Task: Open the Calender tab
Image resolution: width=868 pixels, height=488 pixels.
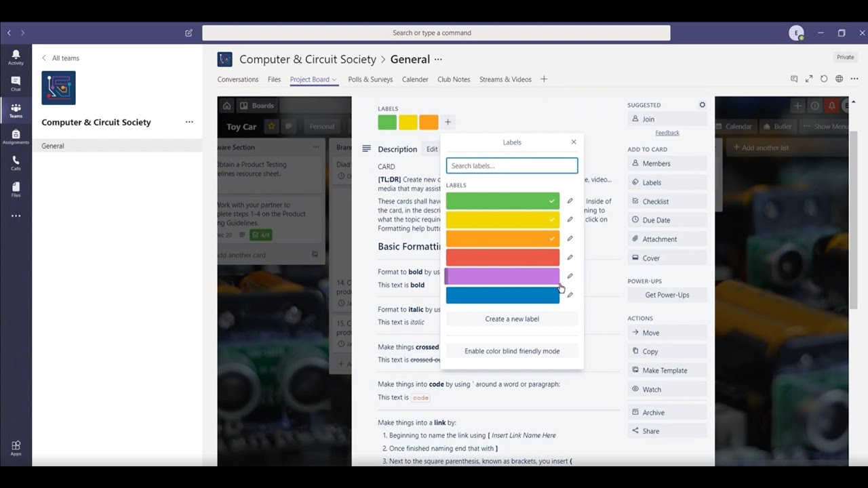Action: [415, 79]
